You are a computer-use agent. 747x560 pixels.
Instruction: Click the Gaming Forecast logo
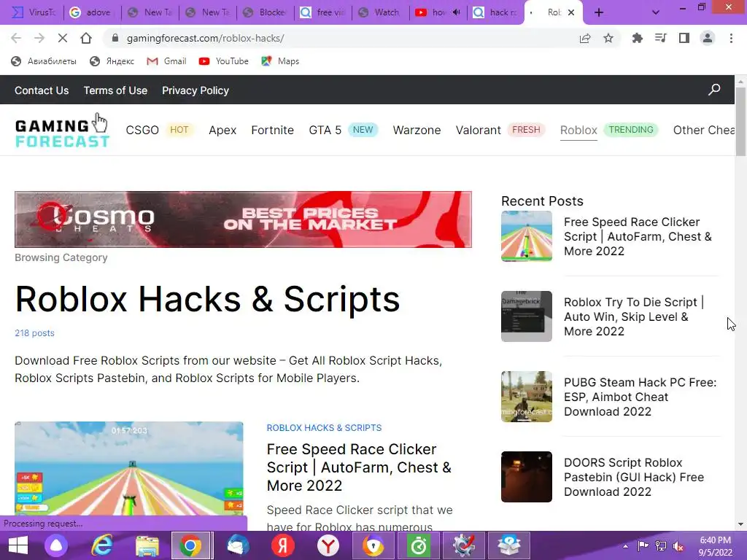point(63,131)
